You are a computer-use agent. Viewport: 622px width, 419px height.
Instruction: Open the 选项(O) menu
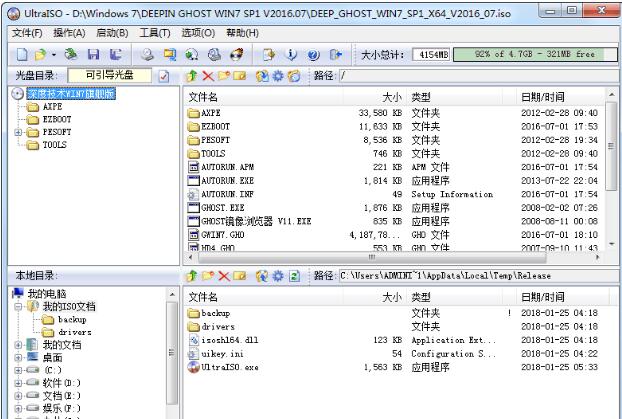point(198,33)
